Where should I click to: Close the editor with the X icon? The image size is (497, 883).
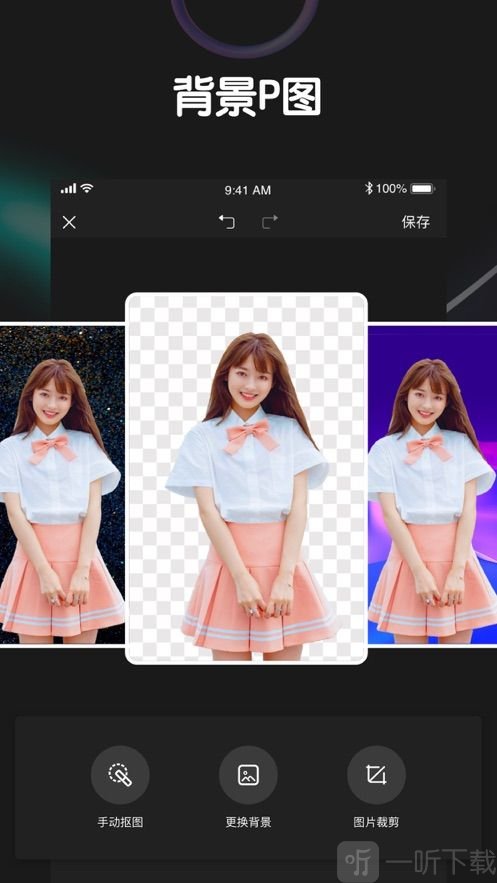point(69,222)
